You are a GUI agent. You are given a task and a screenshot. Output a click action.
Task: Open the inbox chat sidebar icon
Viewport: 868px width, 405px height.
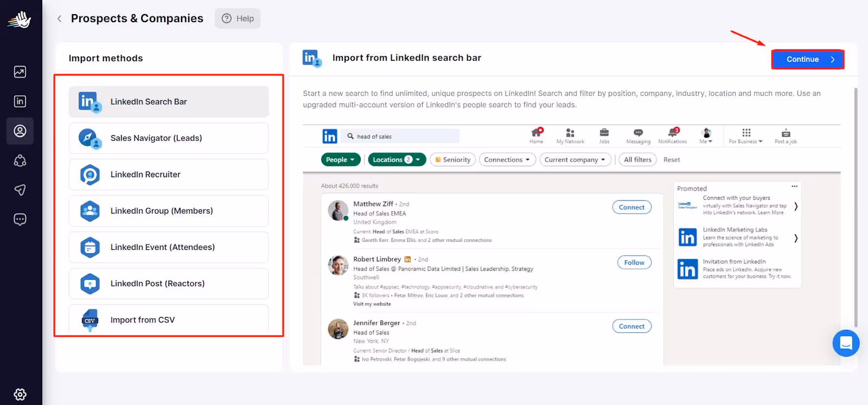point(20,219)
